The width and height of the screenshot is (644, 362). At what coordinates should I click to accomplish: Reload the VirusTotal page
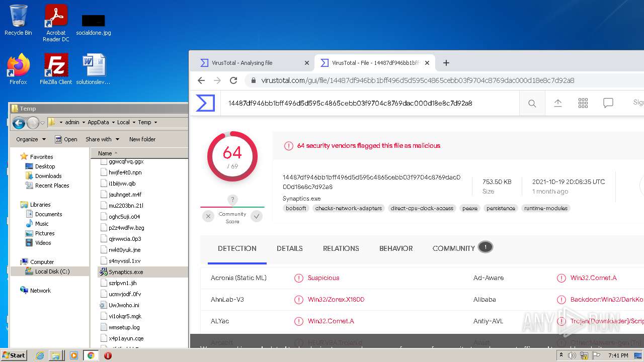[233, 80]
